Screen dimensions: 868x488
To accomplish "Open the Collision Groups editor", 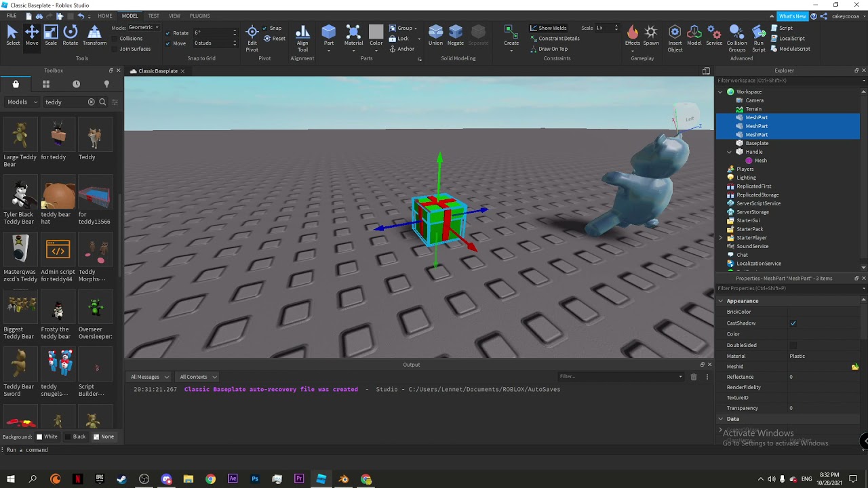I will click(737, 39).
